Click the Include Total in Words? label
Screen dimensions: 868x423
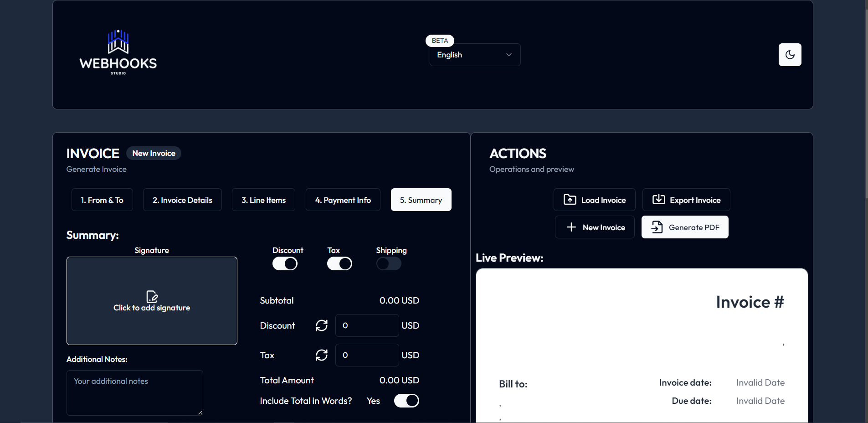(306, 401)
